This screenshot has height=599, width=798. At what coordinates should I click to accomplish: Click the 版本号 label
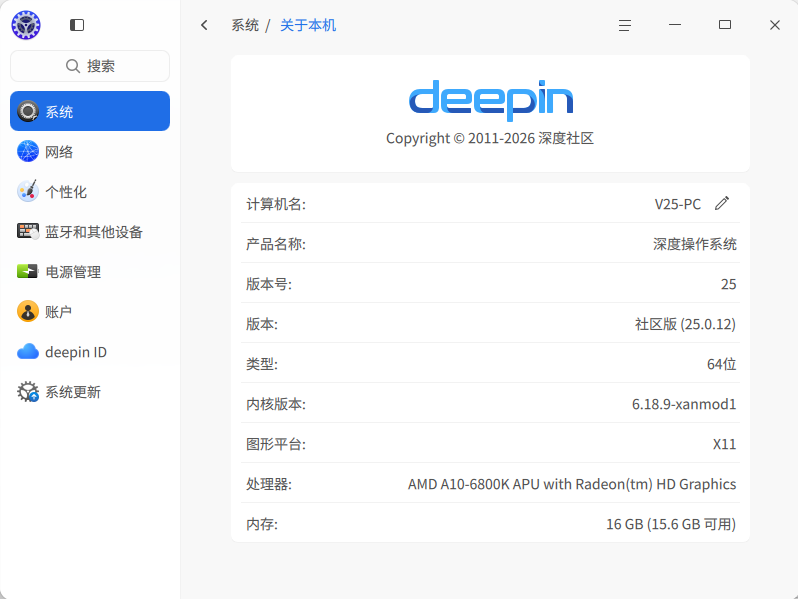pos(269,284)
